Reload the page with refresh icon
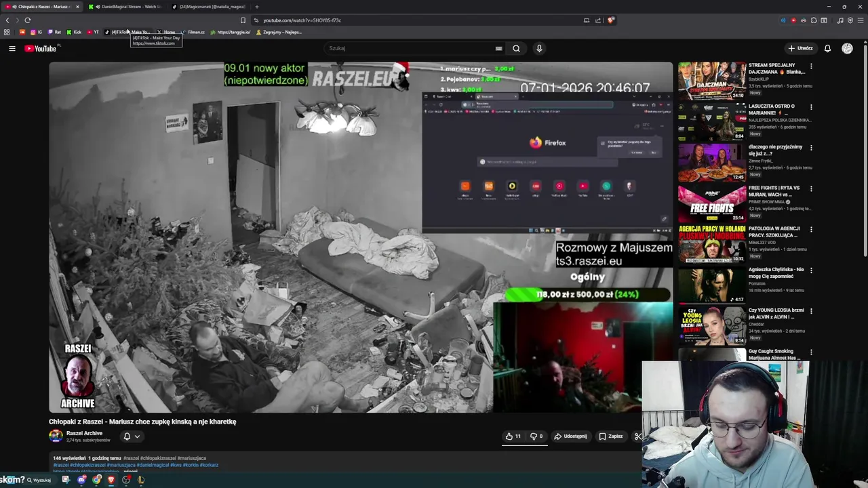Image resolution: width=868 pixels, height=488 pixels. coord(28,20)
